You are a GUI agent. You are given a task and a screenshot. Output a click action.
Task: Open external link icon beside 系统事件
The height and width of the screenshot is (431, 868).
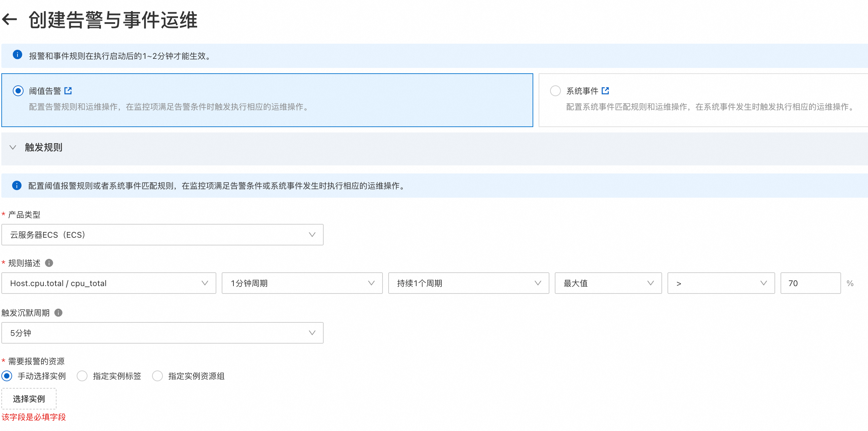point(605,91)
